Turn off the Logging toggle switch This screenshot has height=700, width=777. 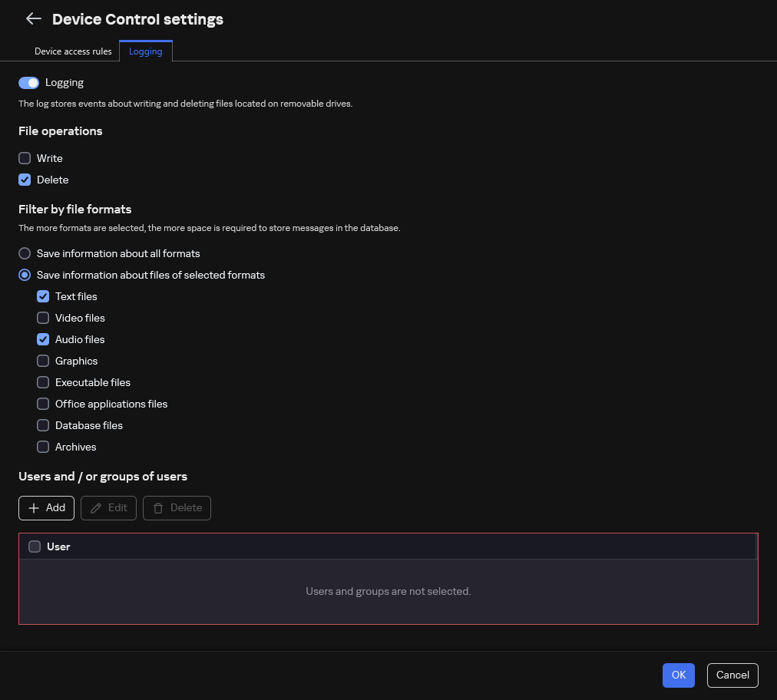click(28, 83)
